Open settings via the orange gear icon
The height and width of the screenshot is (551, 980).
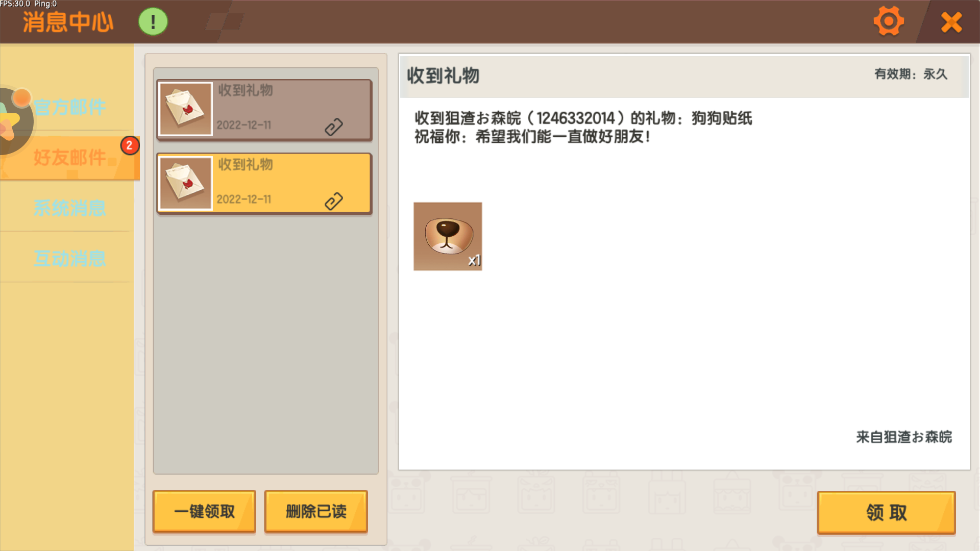click(889, 21)
